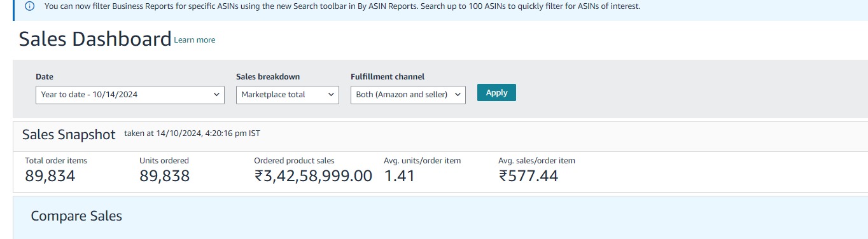
Task: Click the Total order items value 89,834
Action: [x=50, y=176]
